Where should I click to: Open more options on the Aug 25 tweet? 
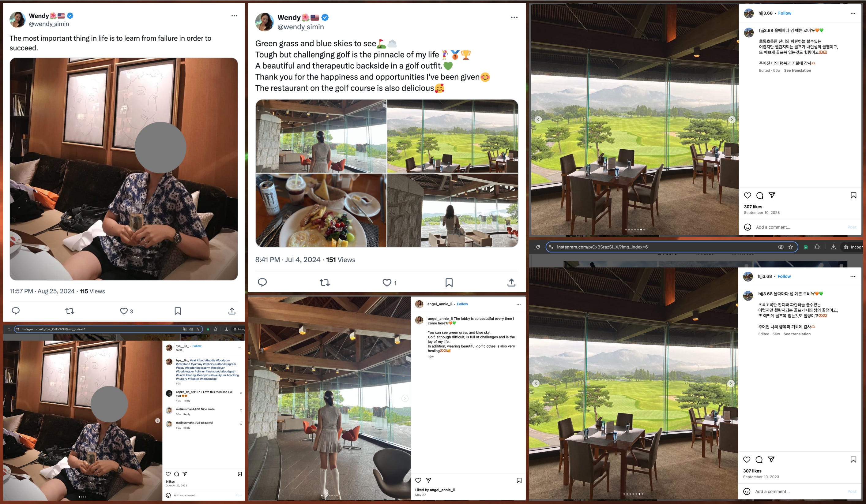[234, 15]
